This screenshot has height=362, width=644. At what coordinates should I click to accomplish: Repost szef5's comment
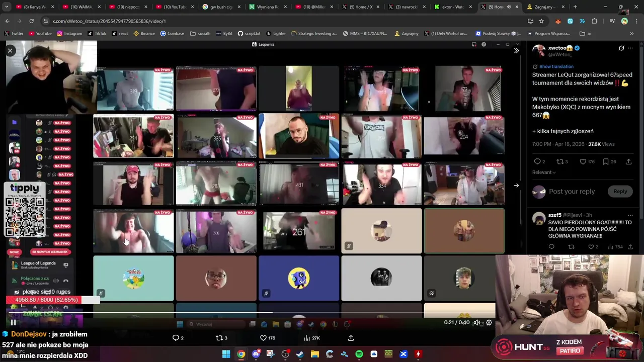571,247
